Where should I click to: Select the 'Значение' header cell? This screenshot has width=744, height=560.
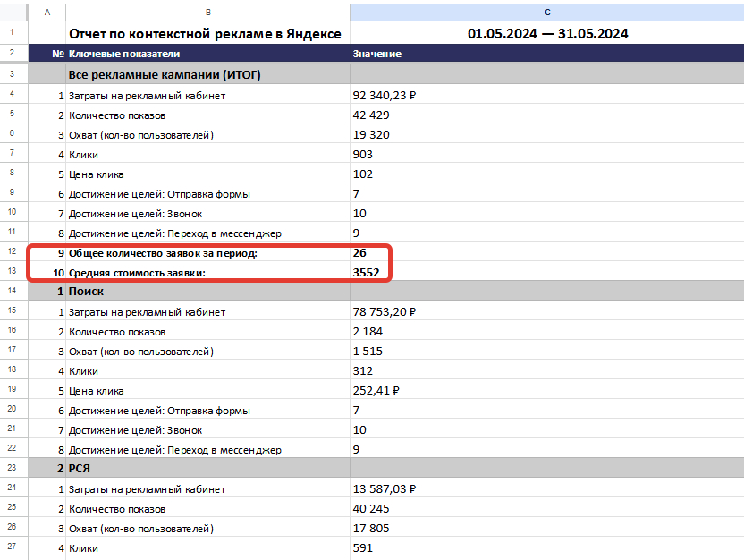click(547, 54)
